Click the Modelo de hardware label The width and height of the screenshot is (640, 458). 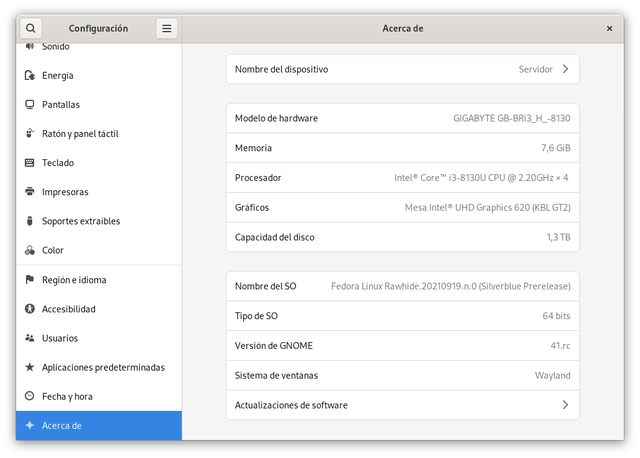[276, 118]
